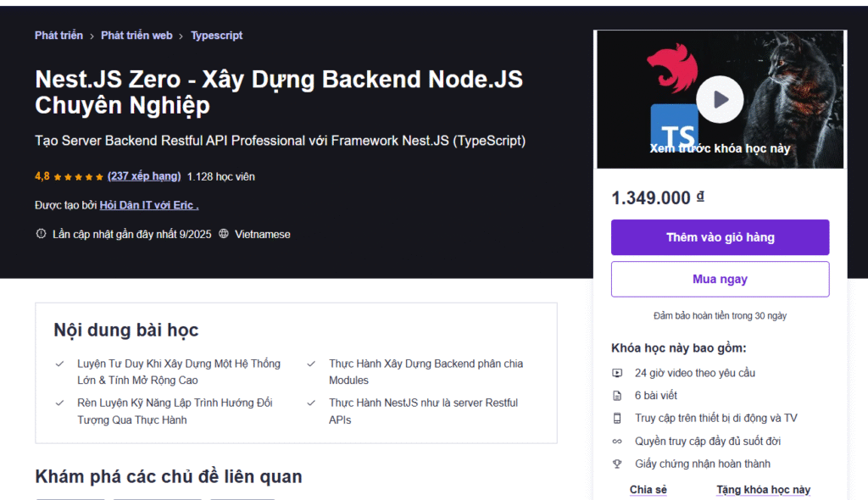Click the infinity lifetime access icon
The height and width of the screenshot is (500, 868).
tap(617, 442)
